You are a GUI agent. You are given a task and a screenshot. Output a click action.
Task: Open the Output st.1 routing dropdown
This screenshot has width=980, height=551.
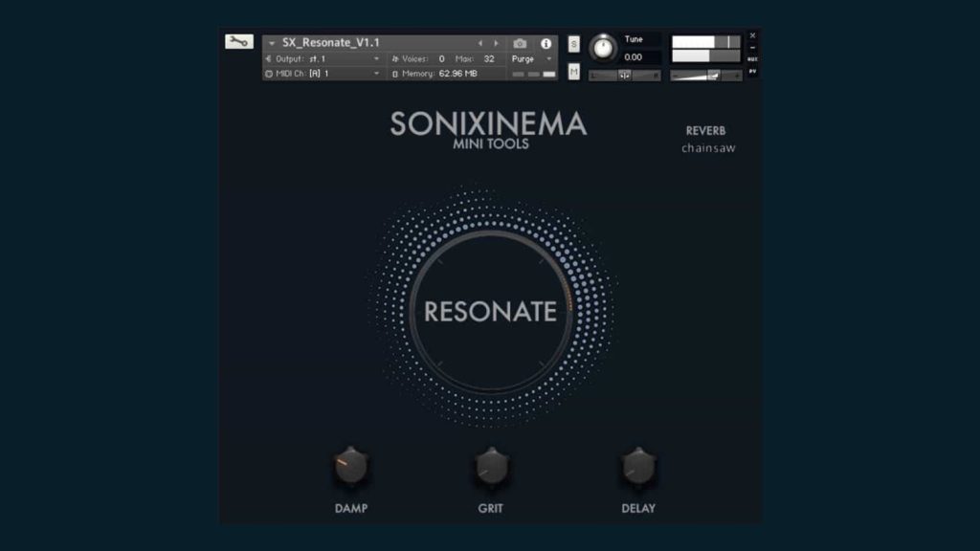pyautogui.click(x=325, y=59)
